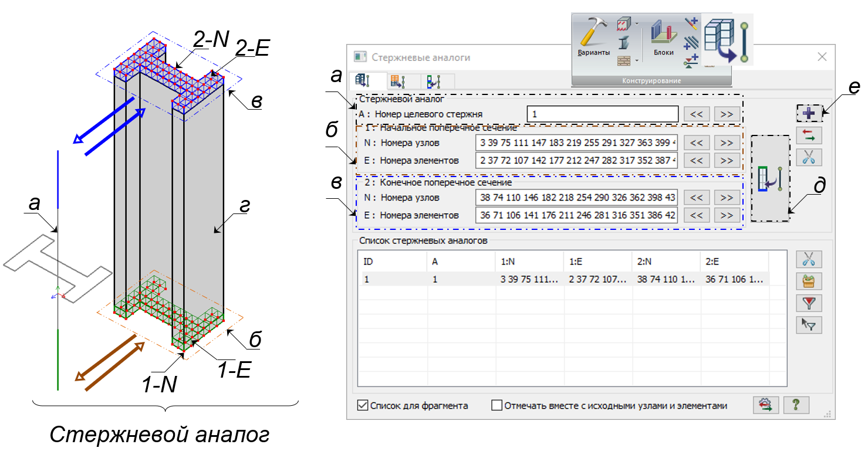Select the first row in the analog list

point(528,280)
